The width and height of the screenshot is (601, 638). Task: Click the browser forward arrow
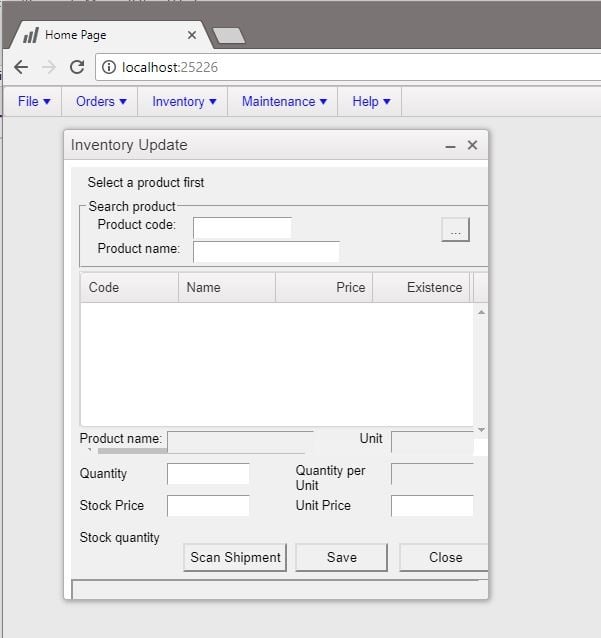click(x=49, y=67)
